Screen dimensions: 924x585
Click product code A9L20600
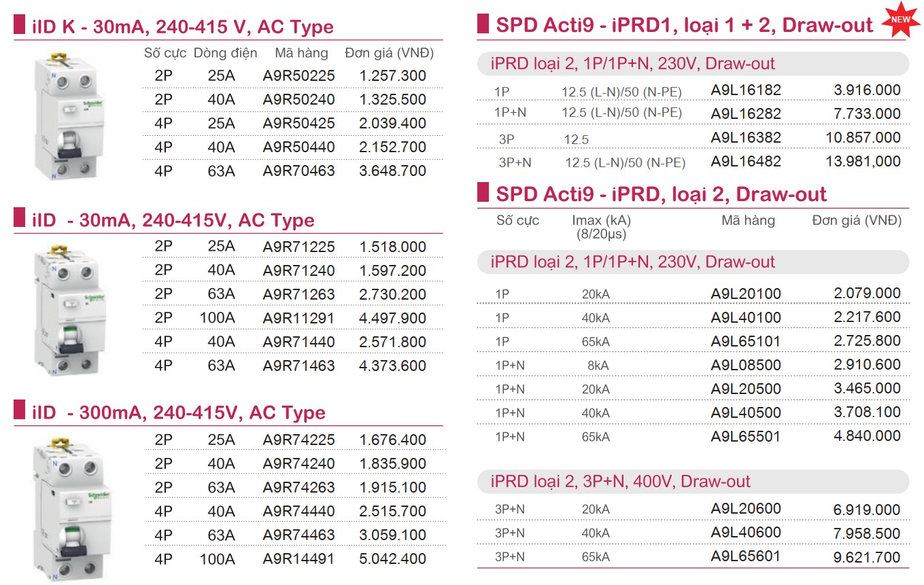click(746, 509)
